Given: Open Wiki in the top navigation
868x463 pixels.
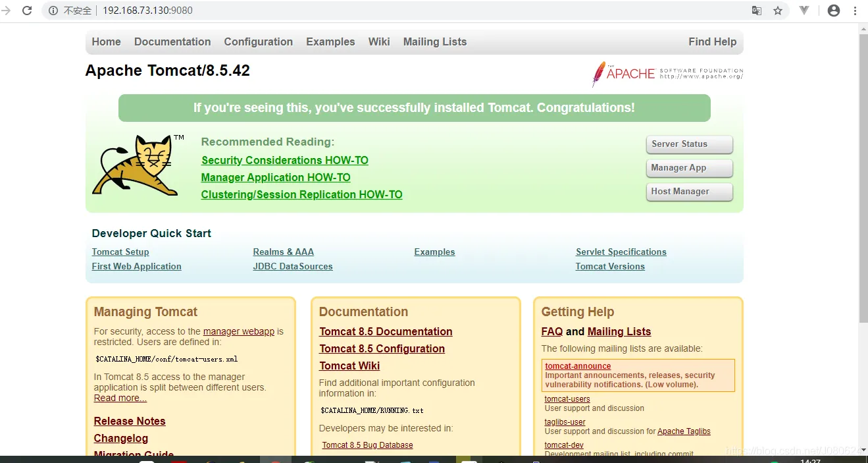Looking at the screenshot, I should click(x=379, y=41).
